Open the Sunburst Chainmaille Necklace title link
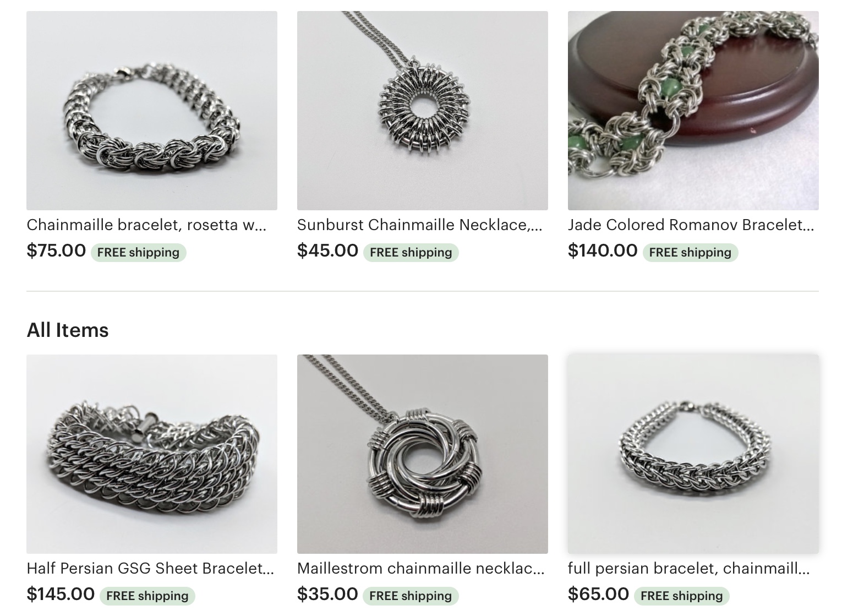842x616 pixels. click(x=420, y=225)
